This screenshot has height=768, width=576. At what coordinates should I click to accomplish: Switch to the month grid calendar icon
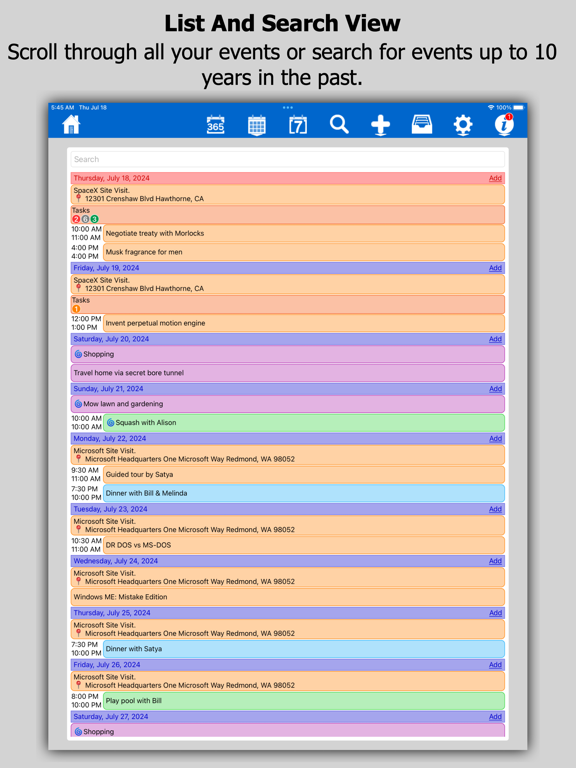click(257, 125)
